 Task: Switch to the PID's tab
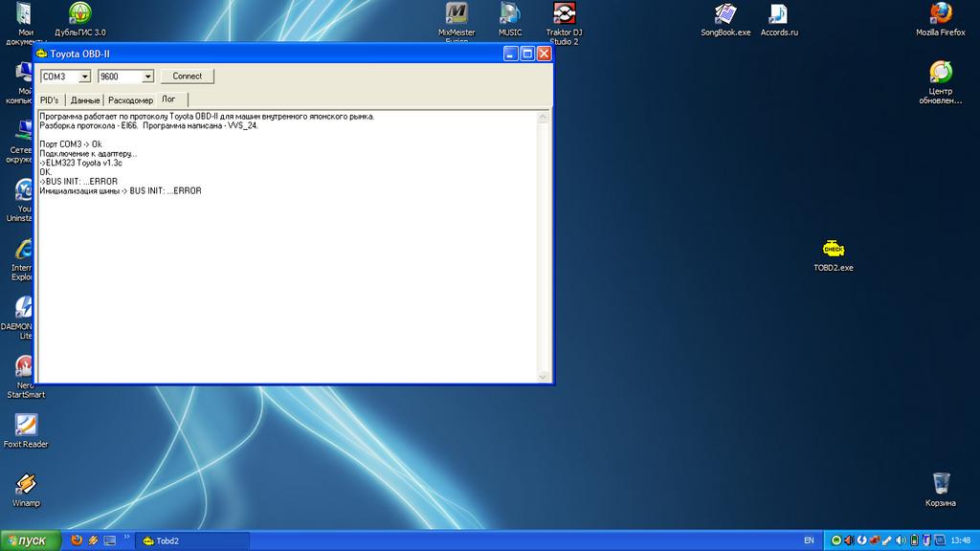coord(50,99)
